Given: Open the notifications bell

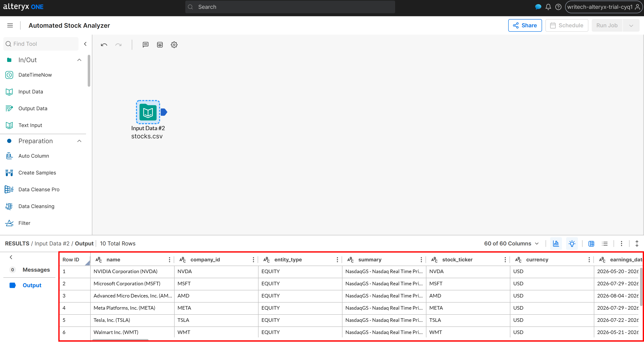Looking at the screenshot, I should [548, 7].
